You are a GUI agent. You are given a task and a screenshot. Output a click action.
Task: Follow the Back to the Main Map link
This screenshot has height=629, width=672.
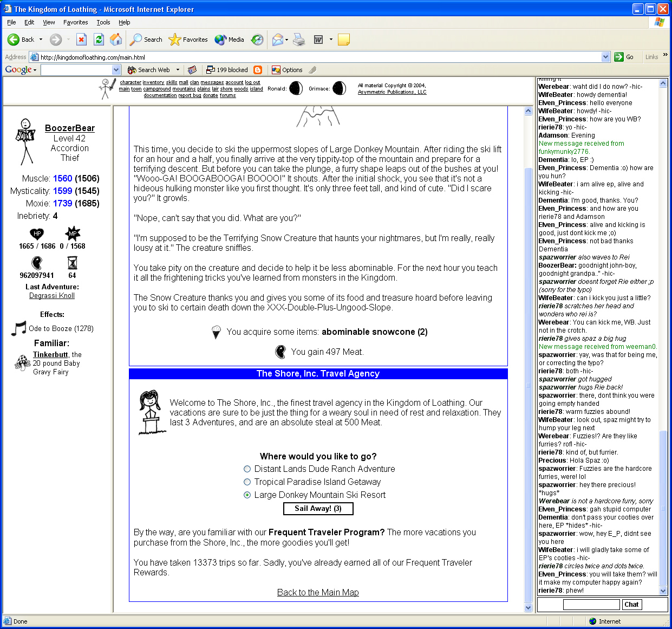pyautogui.click(x=318, y=593)
